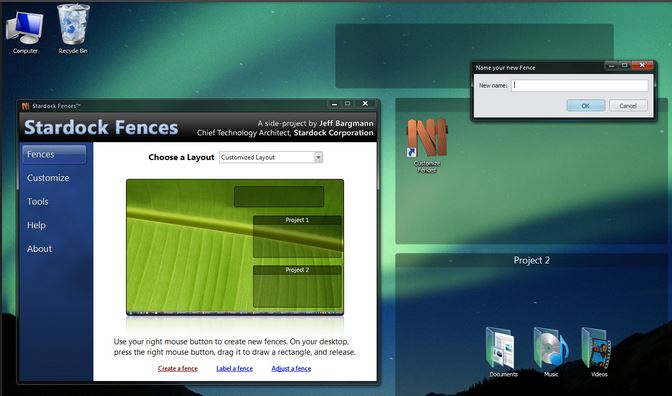Open the Customize Fences shortcut icon
Viewport: 672px width, 396px height.
coord(427,145)
